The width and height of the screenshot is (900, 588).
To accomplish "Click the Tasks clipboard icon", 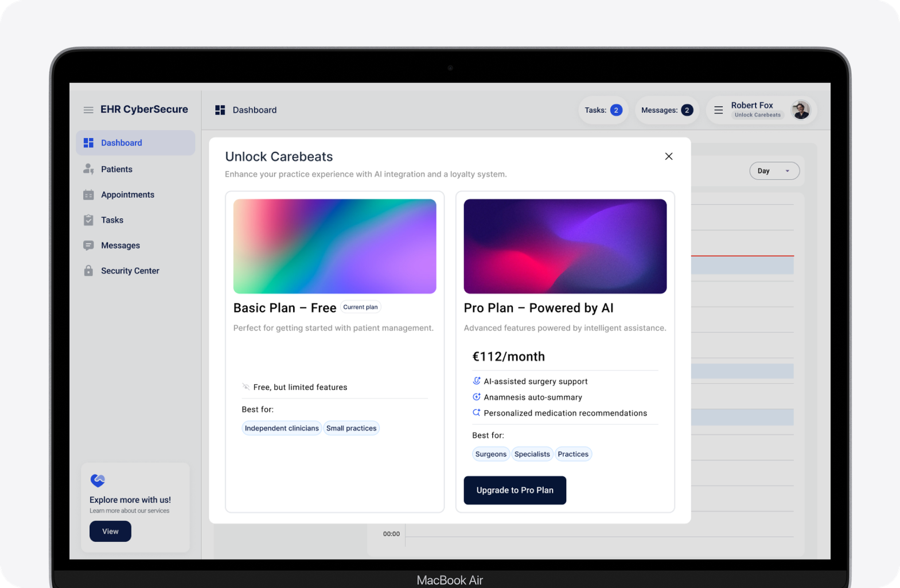I will tap(88, 220).
